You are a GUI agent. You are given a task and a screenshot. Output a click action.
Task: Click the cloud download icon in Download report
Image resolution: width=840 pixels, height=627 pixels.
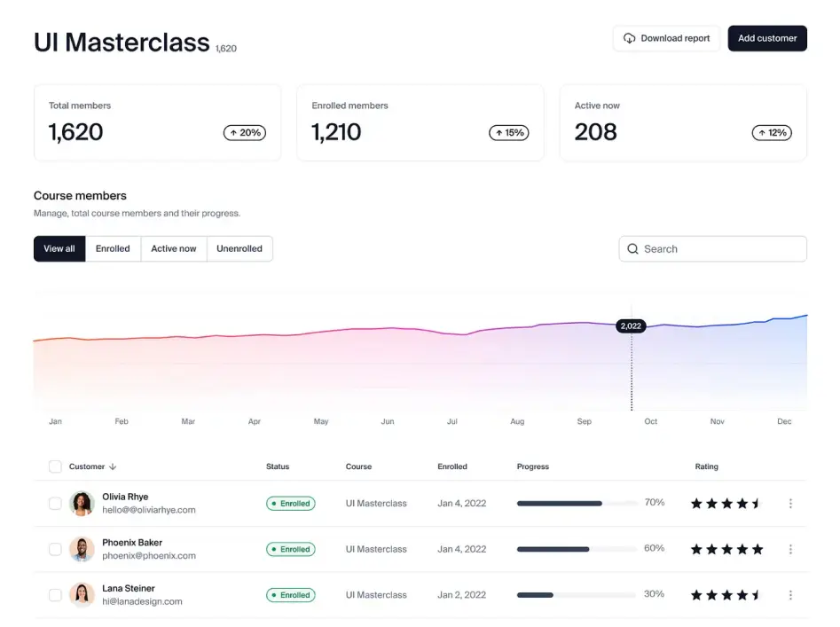629,38
